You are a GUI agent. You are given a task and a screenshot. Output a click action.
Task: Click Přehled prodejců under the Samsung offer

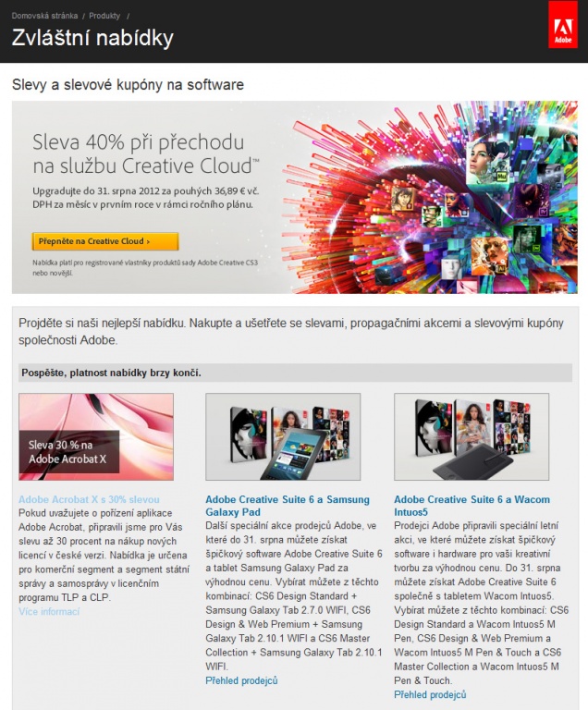pos(241,680)
